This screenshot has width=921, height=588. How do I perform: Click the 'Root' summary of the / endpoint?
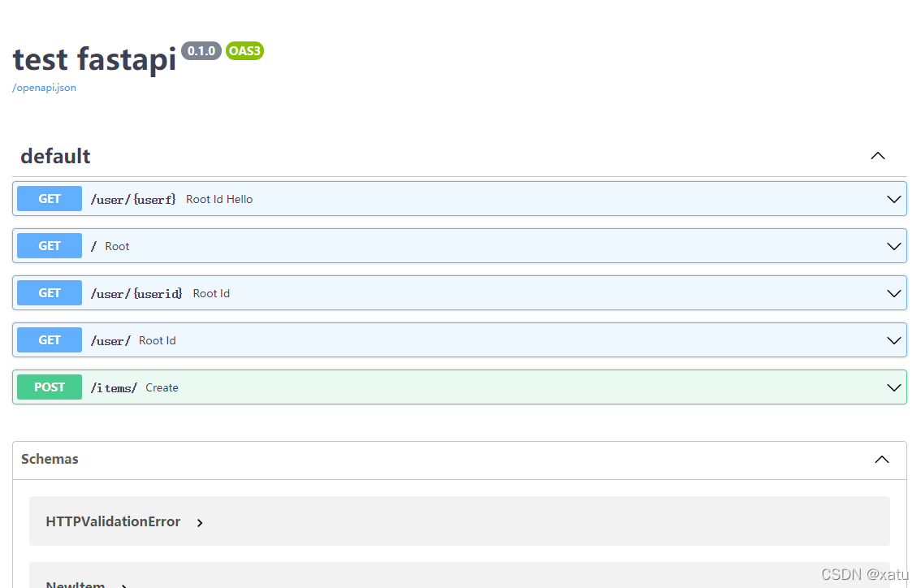pos(117,246)
